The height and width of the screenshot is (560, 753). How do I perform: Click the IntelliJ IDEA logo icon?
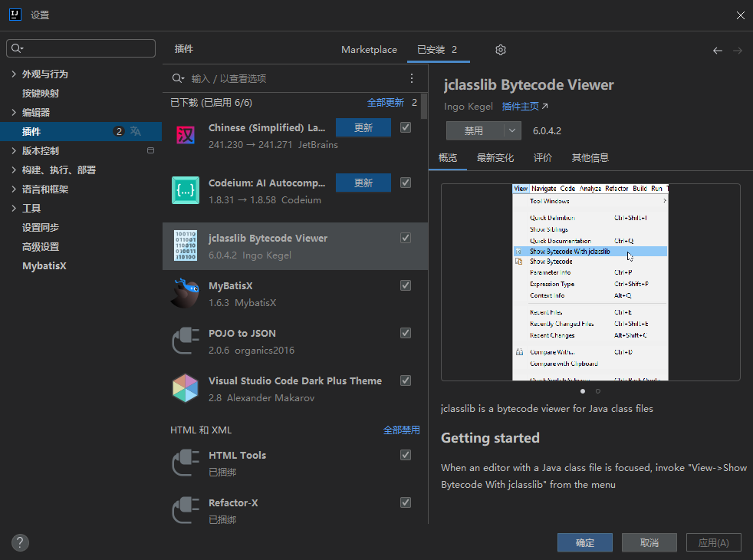click(15, 15)
